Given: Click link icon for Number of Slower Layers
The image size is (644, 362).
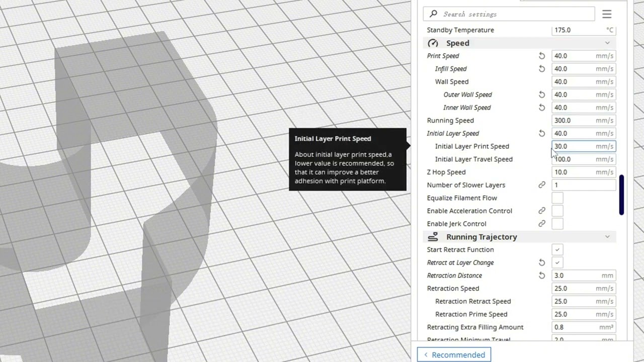Looking at the screenshot, I should pyautogui.click(x=542, y=185).
